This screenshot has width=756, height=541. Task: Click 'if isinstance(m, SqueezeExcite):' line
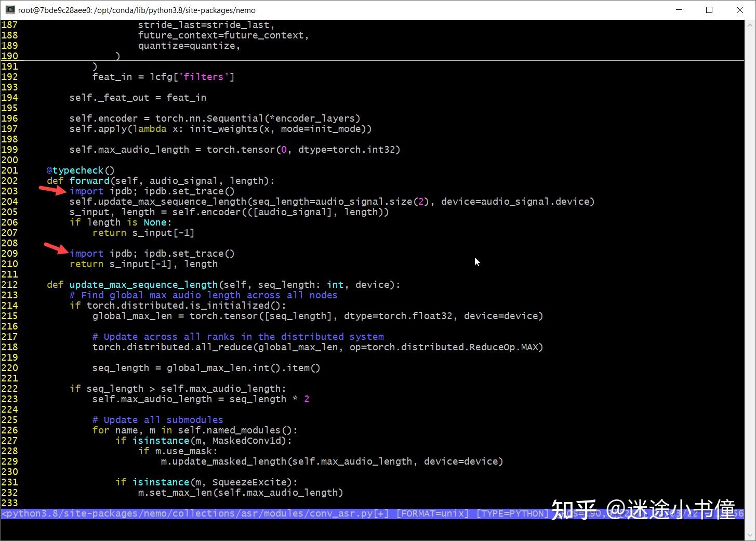point(206,482)
